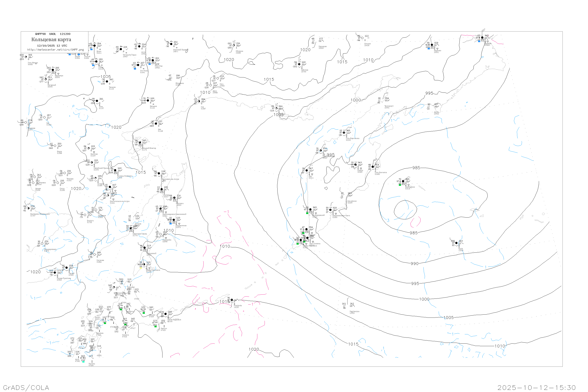The image size is (588, 392).
Task: Click the Нелькан station circle marker
Action: 148,101
